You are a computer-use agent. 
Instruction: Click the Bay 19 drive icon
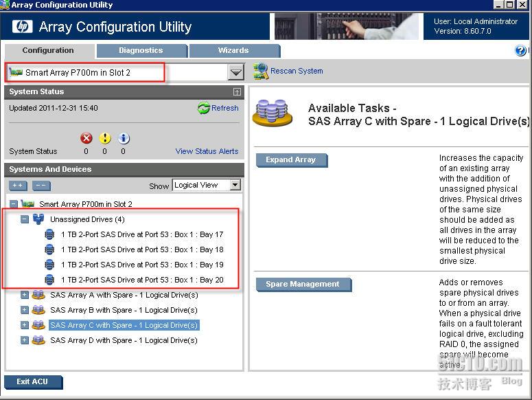pos(49,265)
